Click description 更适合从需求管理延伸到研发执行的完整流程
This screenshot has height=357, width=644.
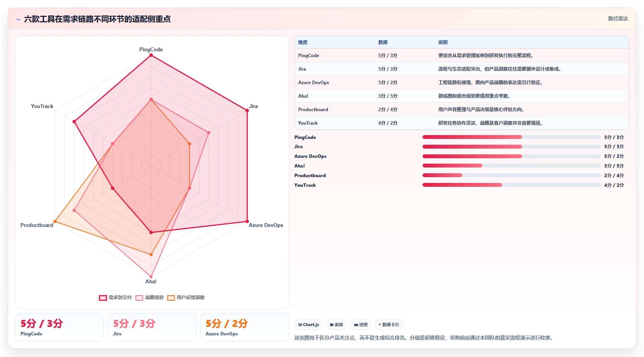pyautogui.click(x=486, y=56)
